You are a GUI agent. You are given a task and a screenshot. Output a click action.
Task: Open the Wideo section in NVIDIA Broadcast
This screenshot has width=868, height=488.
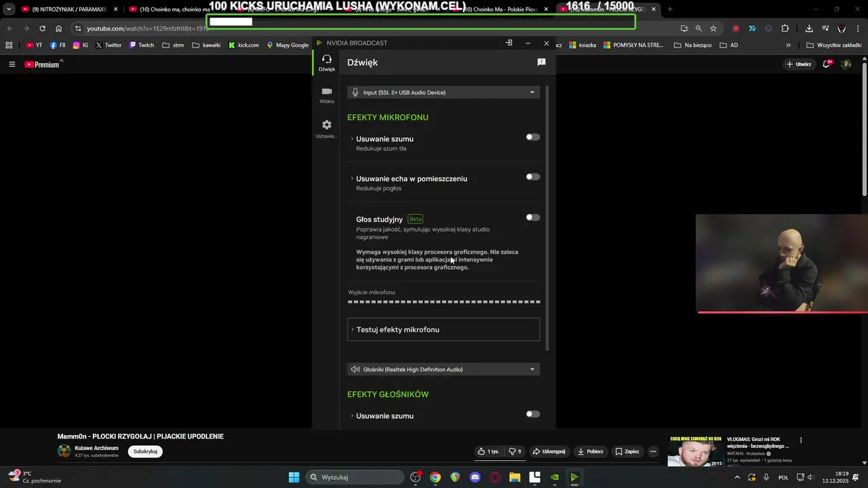click(x=327, y=95)
